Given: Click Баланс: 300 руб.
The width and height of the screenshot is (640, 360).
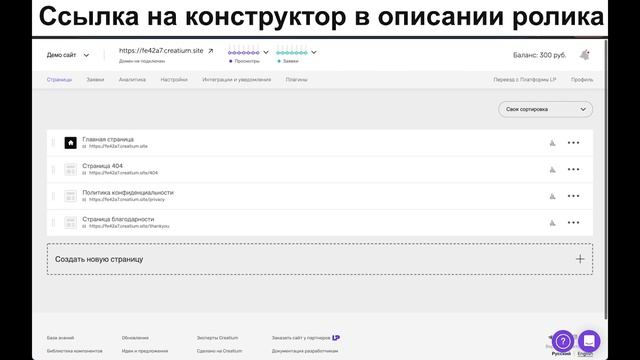Looking at the screenshot, I should tap(540, 55).
